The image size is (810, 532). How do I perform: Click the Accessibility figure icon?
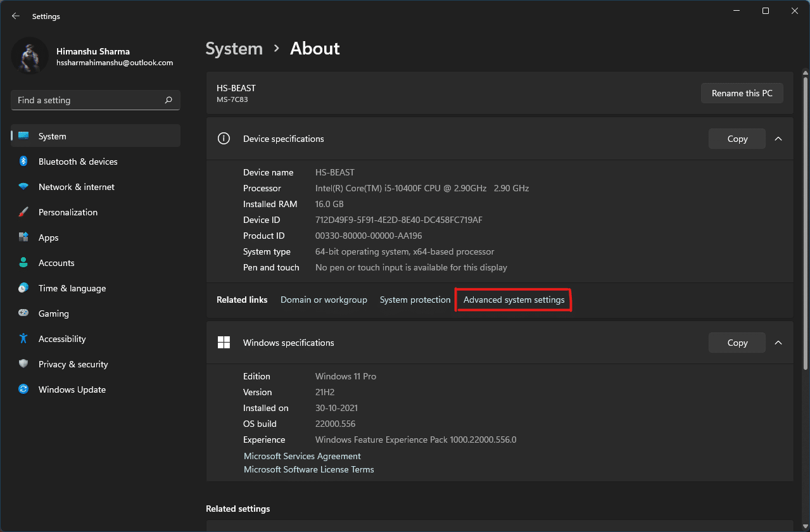coord(23,339)
